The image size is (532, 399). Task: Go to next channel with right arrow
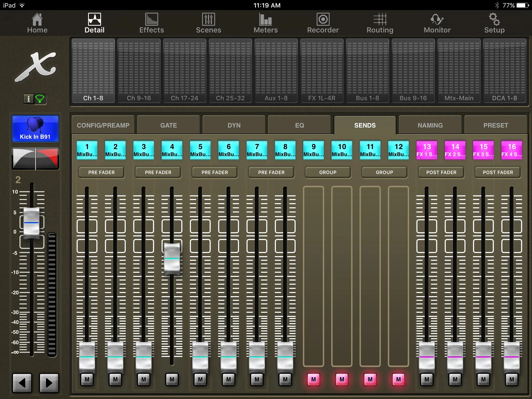point(49,383)
